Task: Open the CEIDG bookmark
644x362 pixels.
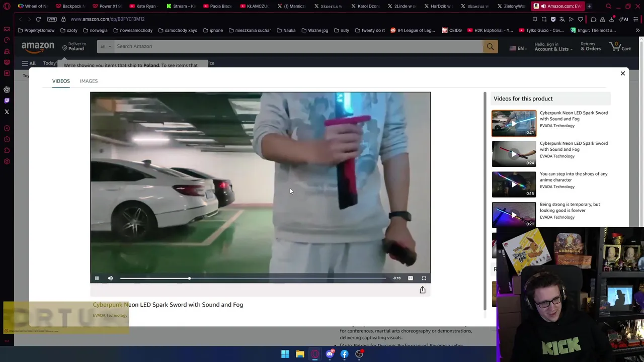Action: point(452,30)
